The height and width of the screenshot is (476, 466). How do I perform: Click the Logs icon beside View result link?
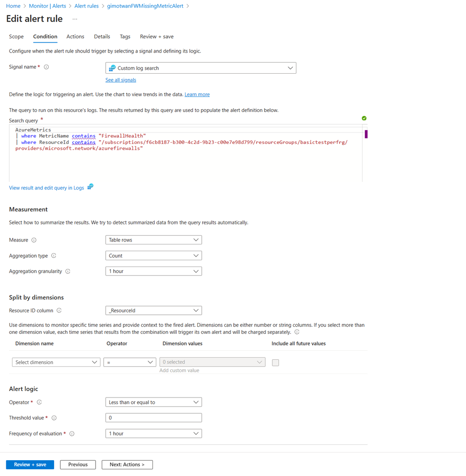point(90,187)
